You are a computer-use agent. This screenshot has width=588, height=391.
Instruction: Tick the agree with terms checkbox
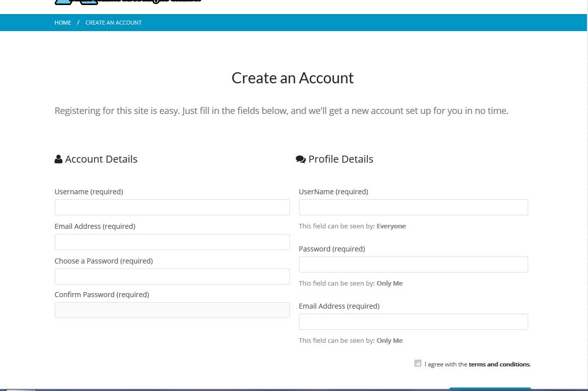pyautogui.click(x=418, y=363)
